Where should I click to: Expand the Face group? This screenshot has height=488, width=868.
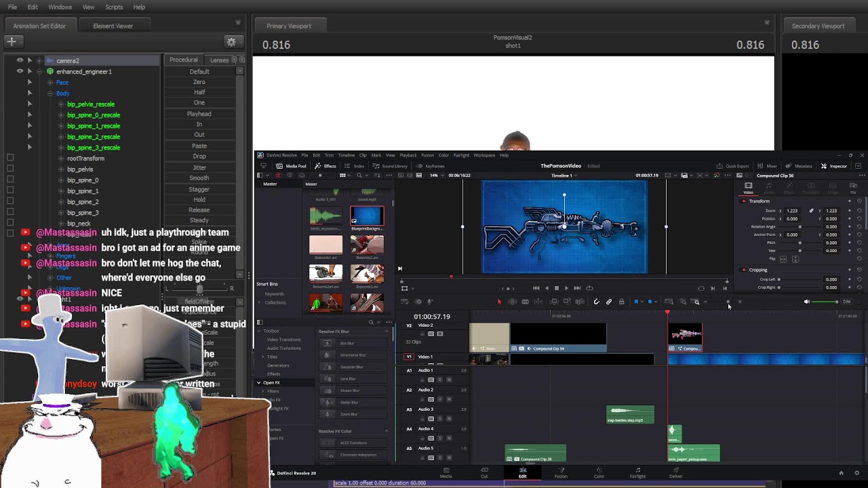pyautogui.click(x=50, y=82)
